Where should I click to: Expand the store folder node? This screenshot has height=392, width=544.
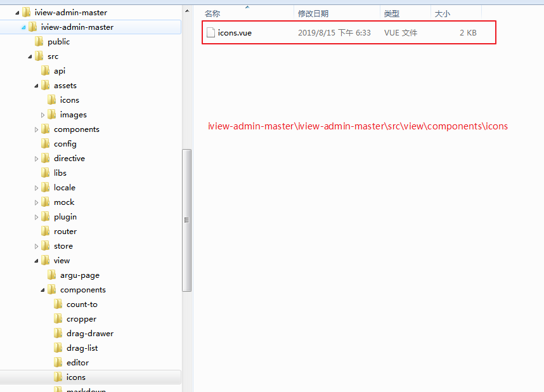tap(36, 246)
